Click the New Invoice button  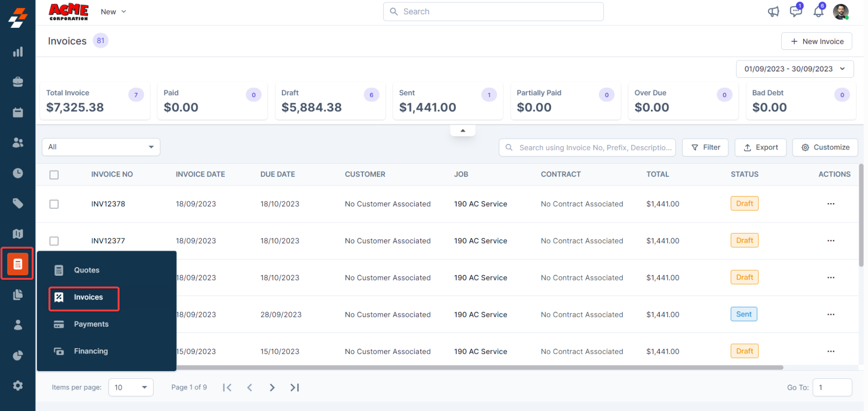[x=816, y=41]
